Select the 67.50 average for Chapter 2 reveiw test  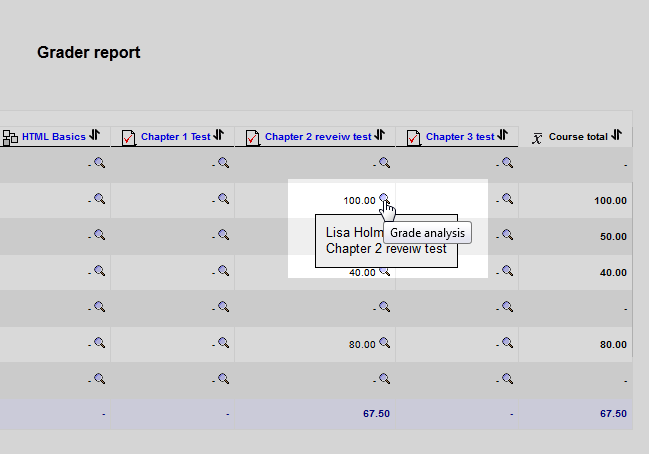pos(377,414)
